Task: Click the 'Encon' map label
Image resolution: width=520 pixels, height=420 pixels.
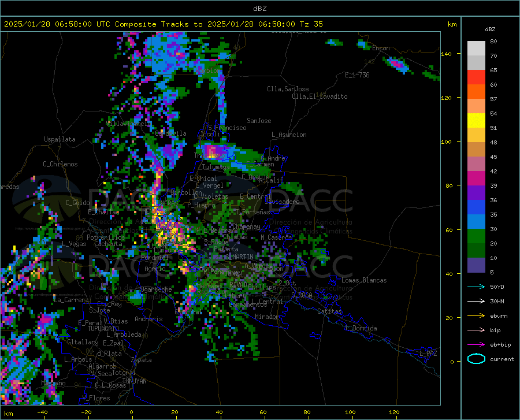Action: click(381, 48)
